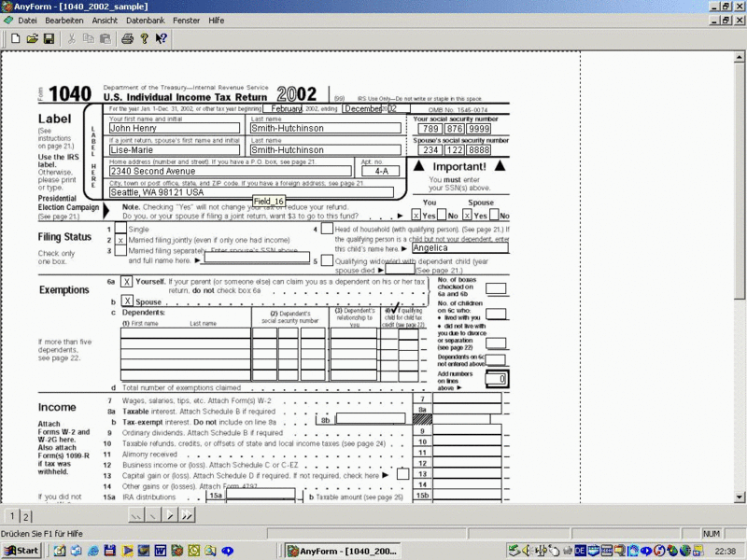Toggle filing status box 2 Married filing jointly
The image size is (747, 560).
120,240
